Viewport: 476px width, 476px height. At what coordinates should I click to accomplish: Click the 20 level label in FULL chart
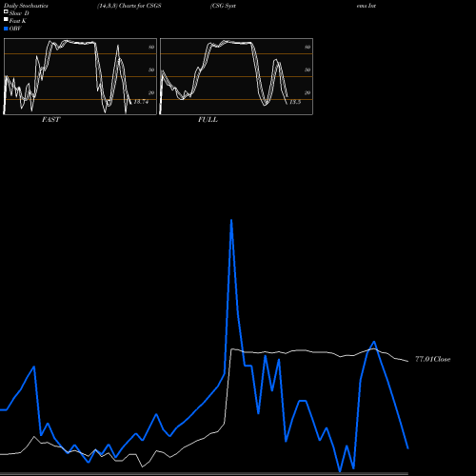(307, 92)
